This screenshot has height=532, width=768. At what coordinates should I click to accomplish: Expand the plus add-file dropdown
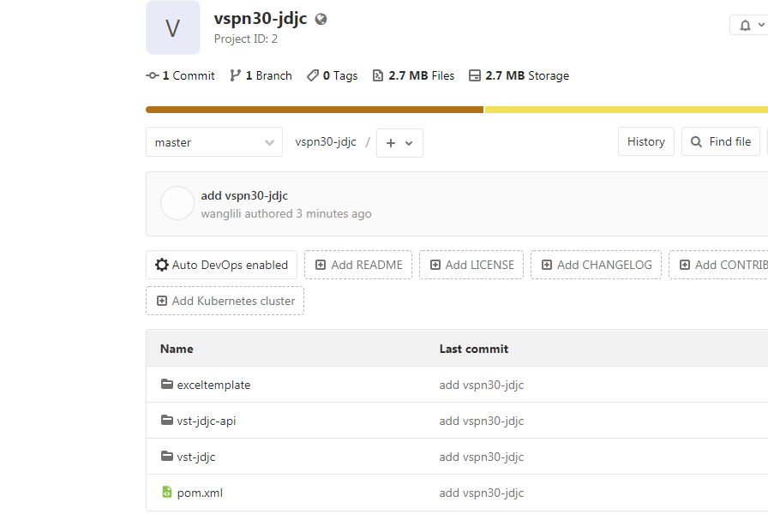pos(399,143)
